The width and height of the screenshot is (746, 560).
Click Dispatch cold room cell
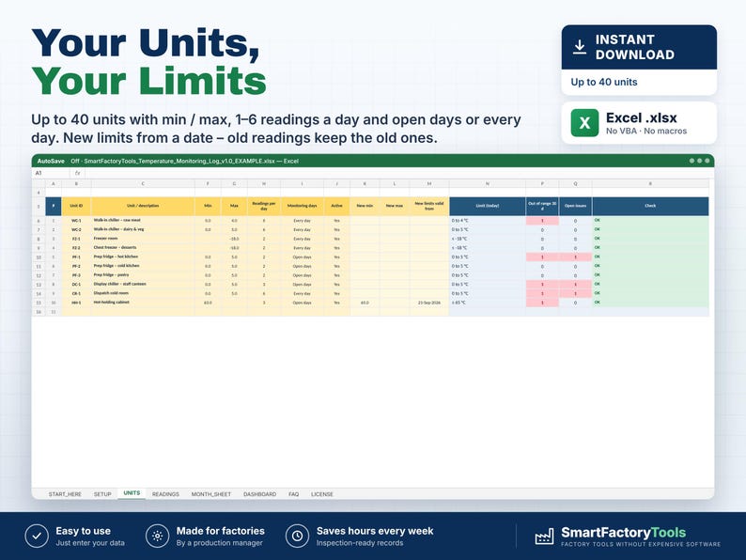(x=143, y=293)
